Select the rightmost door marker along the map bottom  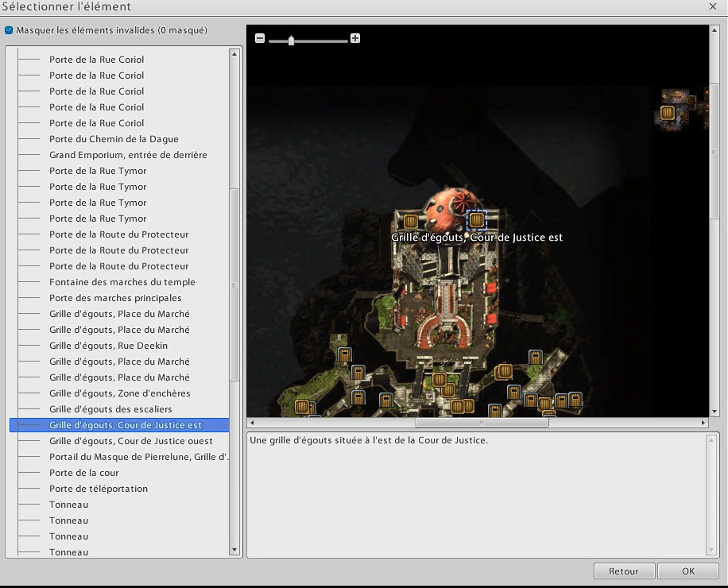(x=575, y=400)
